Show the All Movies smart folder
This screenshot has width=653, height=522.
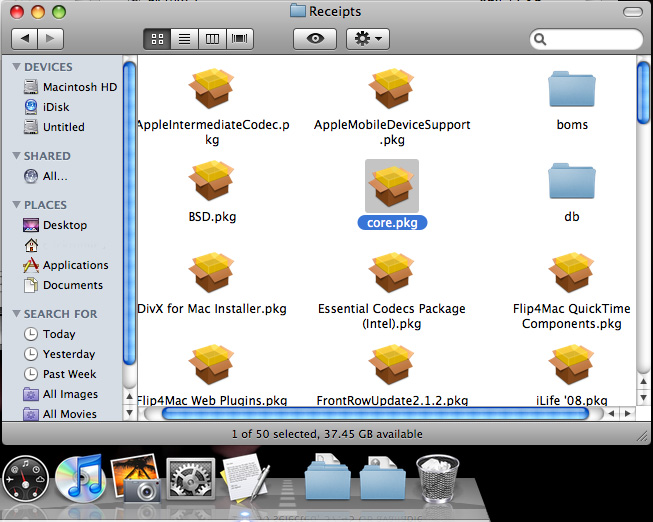60,414
